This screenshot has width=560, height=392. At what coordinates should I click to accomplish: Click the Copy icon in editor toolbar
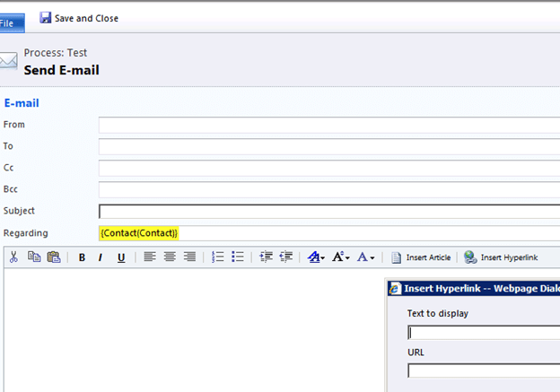pyautogui.click(x=34, y=257)
